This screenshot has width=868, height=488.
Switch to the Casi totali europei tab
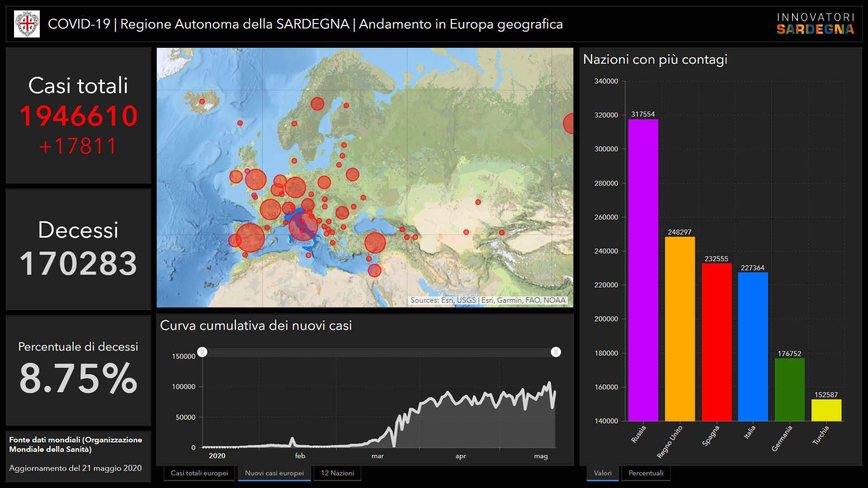pos(199,473)
